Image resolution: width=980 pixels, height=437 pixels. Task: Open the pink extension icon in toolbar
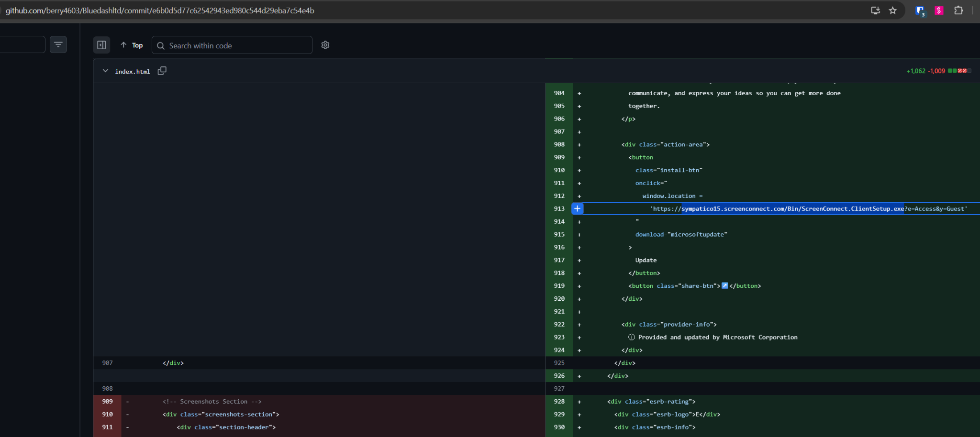(x=939, y=11)
